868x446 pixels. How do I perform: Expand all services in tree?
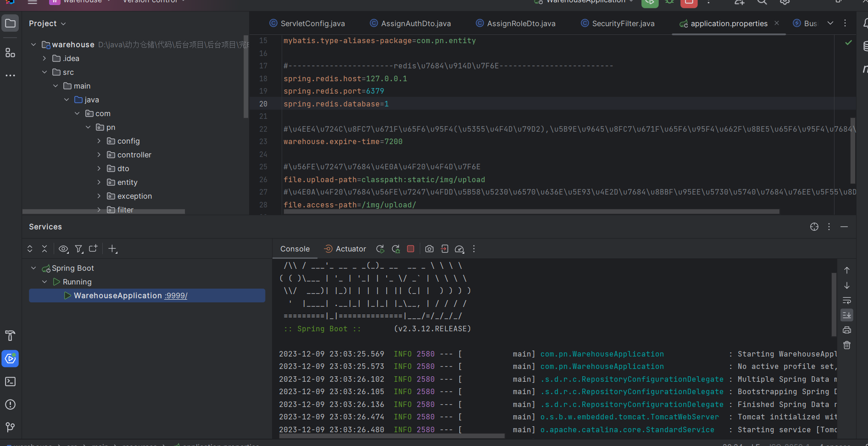(x=30, y=249)
